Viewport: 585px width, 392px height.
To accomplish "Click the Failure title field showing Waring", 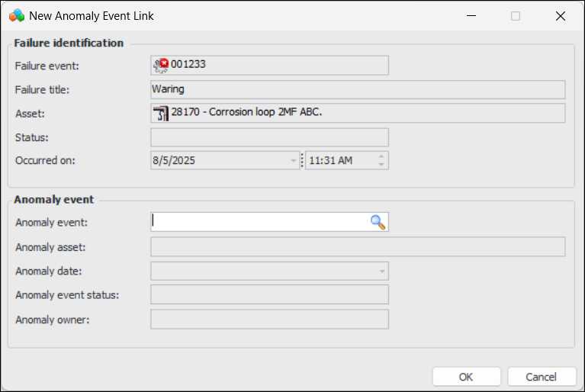I will [358, 89].
